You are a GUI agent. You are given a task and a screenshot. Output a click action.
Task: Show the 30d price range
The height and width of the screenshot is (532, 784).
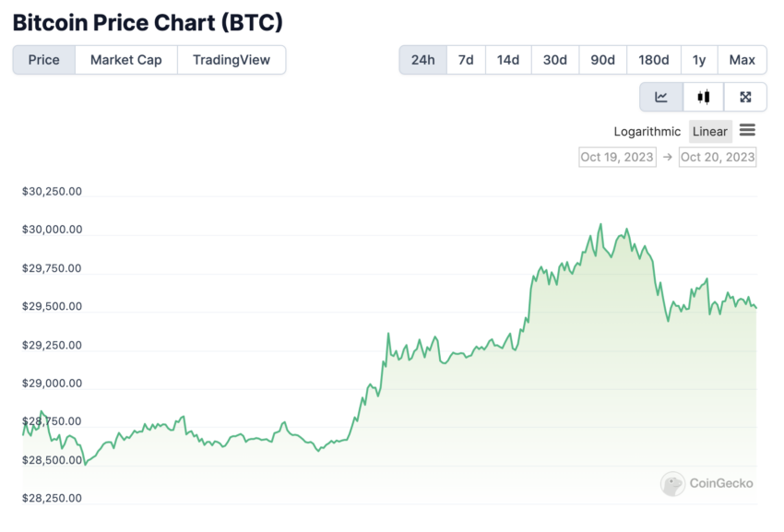555,60
